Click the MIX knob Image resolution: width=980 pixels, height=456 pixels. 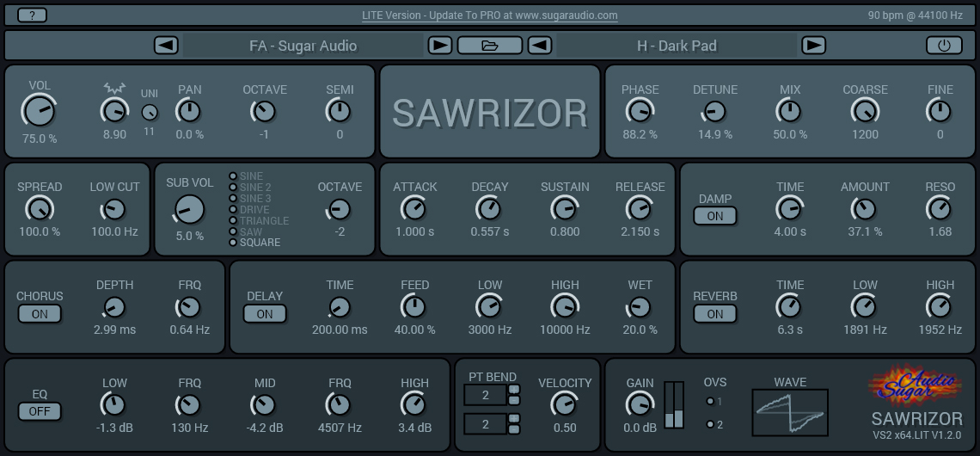(789, 111)
